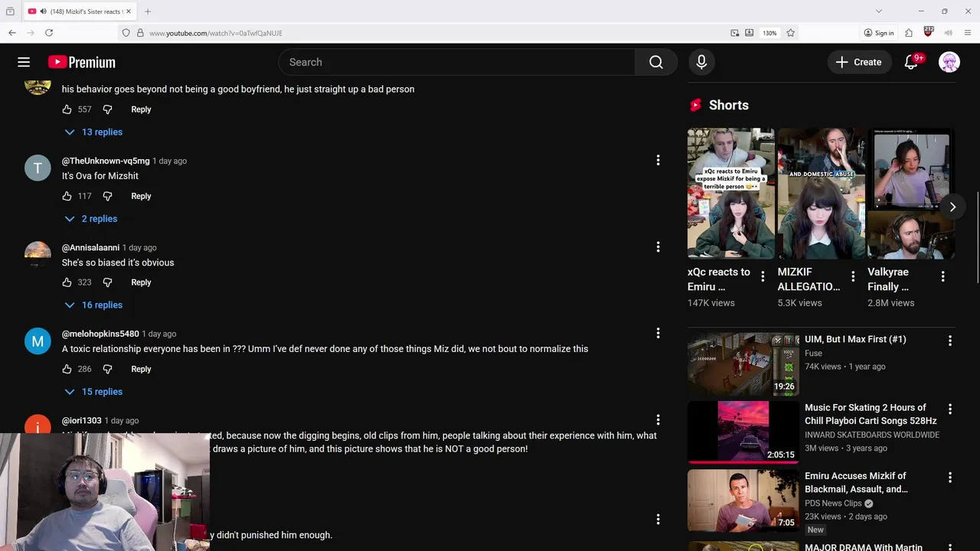The height and width of the screenshot is (551, 980).
Task: Like the @melohopkins5480 comment
Action: [x=67, y=369]
